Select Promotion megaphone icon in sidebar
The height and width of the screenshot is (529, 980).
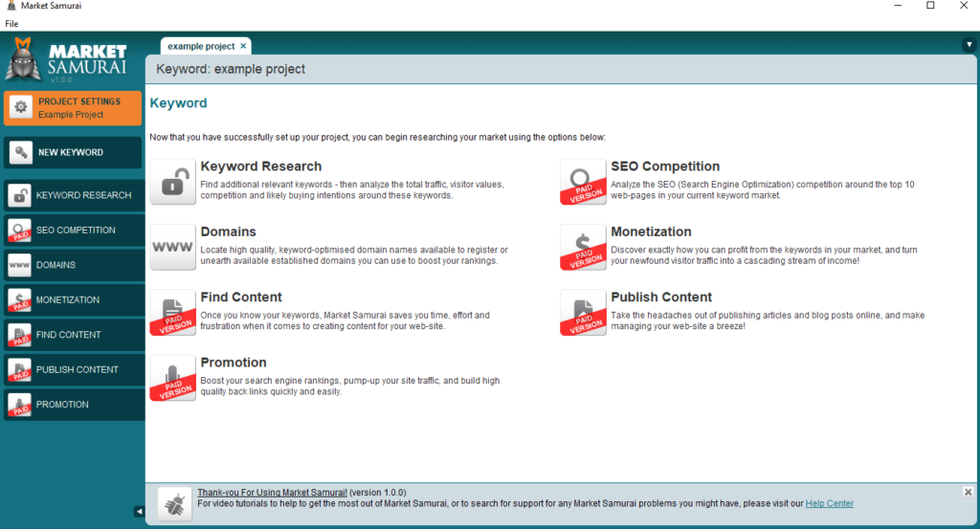coord(20,405)
